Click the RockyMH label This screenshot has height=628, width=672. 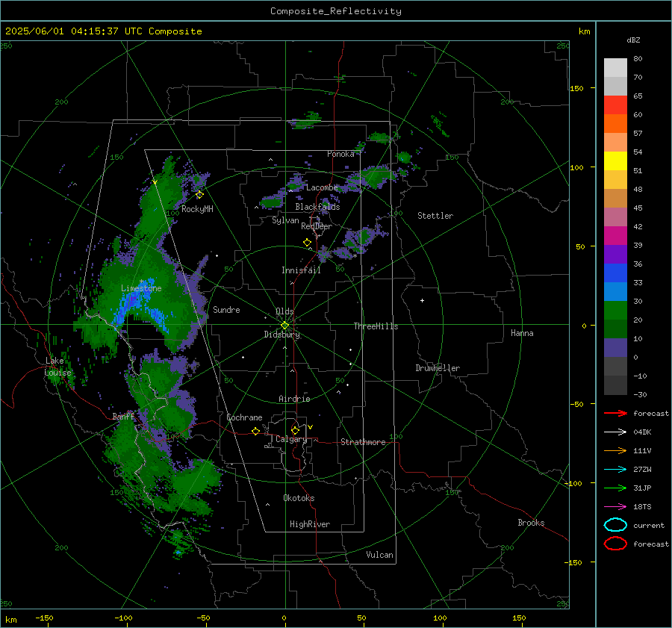pyautogui.click(x=197, y=209)
